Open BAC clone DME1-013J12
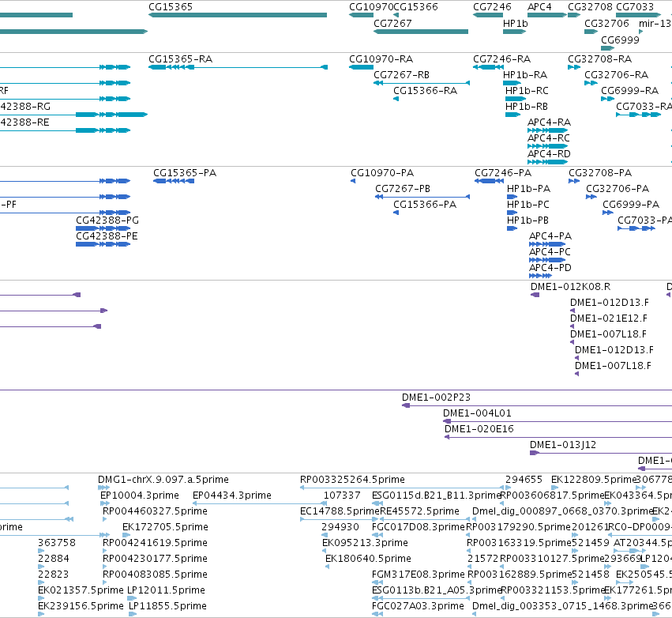672x618 pixels. point(601,453)
